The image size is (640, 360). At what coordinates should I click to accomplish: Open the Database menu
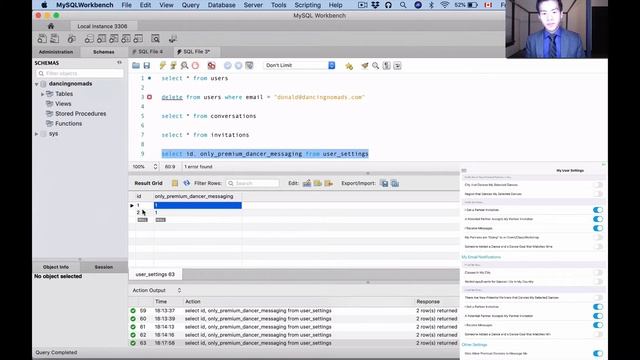222,5
